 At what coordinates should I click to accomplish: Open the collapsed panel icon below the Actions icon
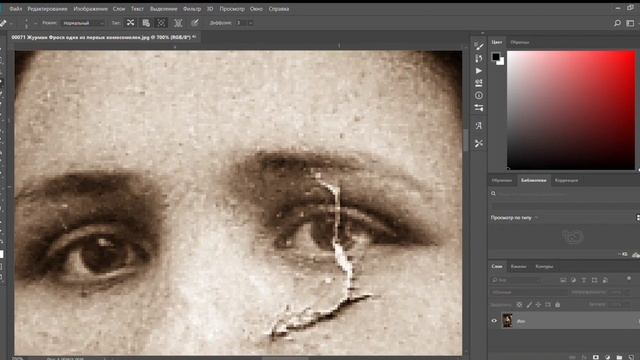(479, 83)
